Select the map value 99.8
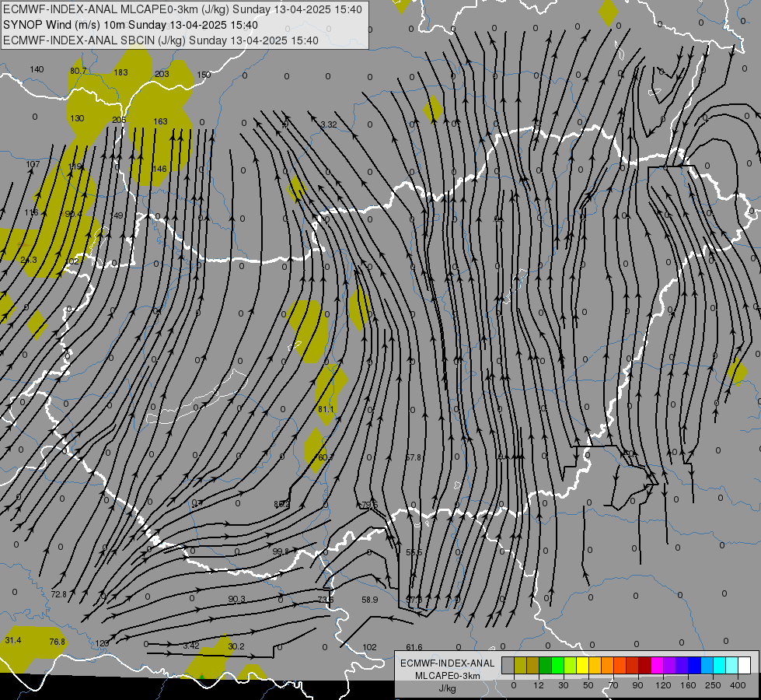 281,551
